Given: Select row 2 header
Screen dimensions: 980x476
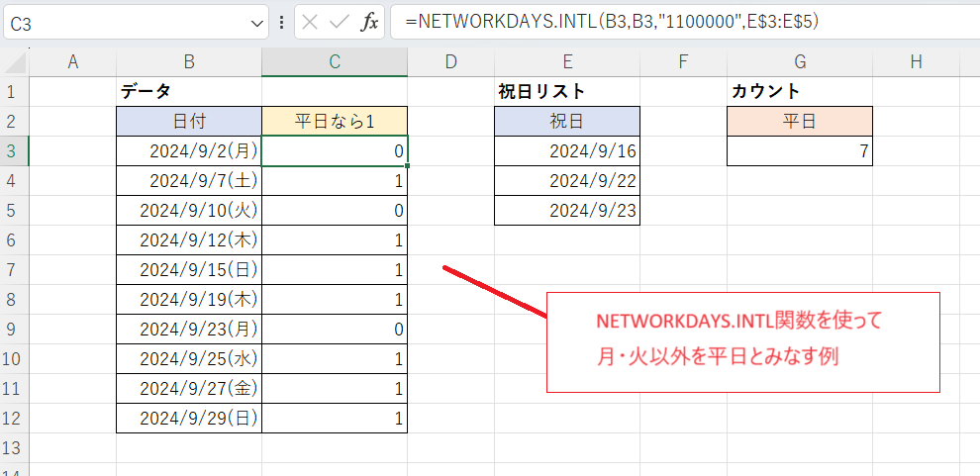Looking at the screenshot, I should pyautogui.click(x=15, y=121).
